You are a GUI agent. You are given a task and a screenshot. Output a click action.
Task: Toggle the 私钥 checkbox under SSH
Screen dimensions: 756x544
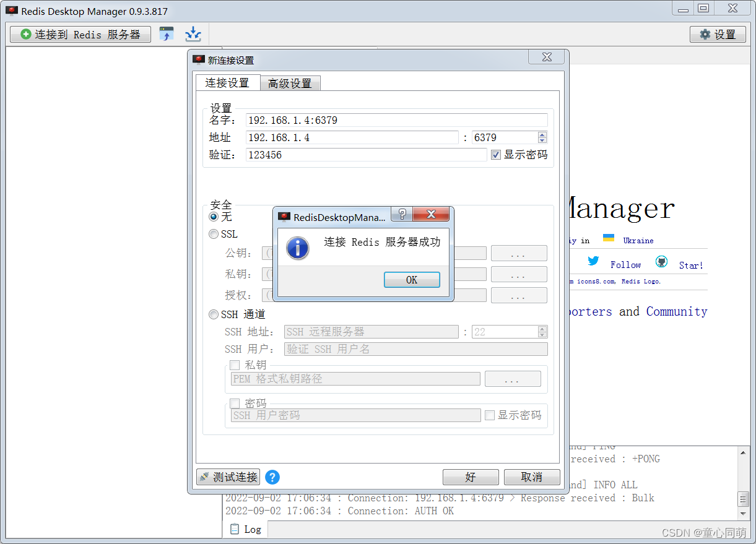tap(235, 365)
